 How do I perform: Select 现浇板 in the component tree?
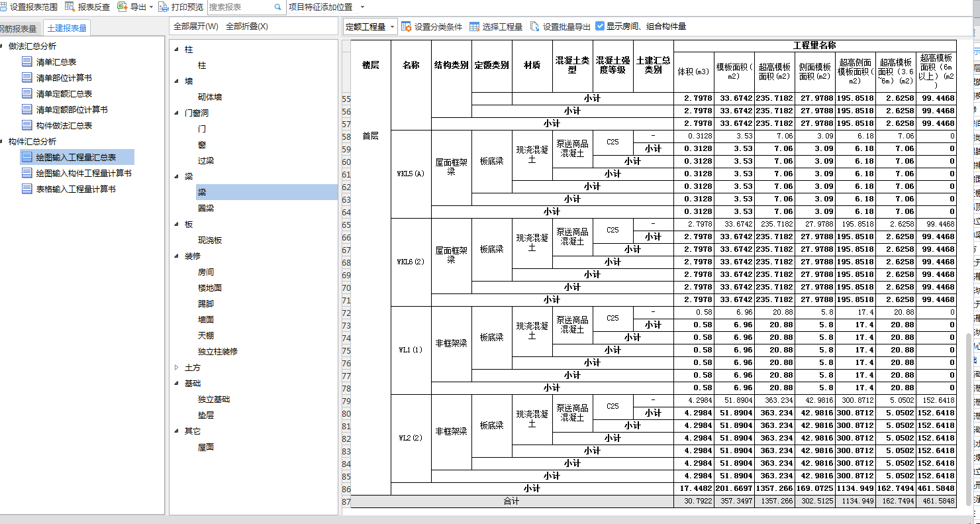[210, 240]
